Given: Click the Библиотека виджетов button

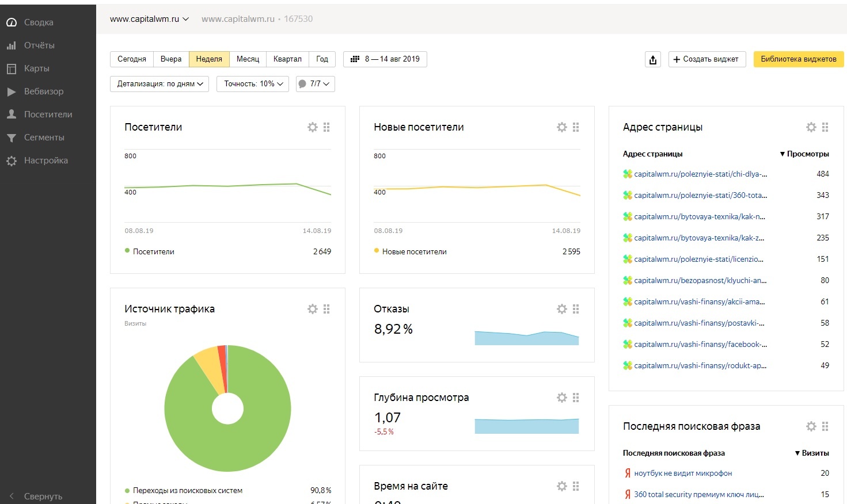Looking at the screenshot, I should tap(798, 59).
